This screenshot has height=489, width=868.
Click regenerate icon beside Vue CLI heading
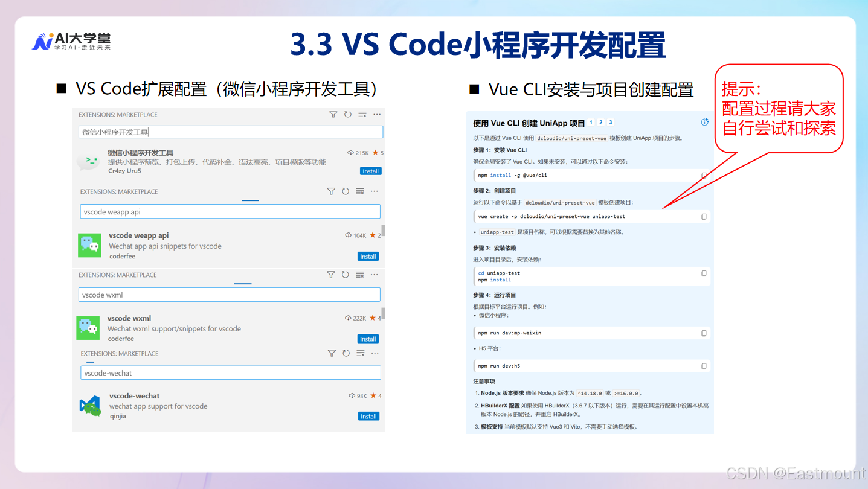coord(704,122)
